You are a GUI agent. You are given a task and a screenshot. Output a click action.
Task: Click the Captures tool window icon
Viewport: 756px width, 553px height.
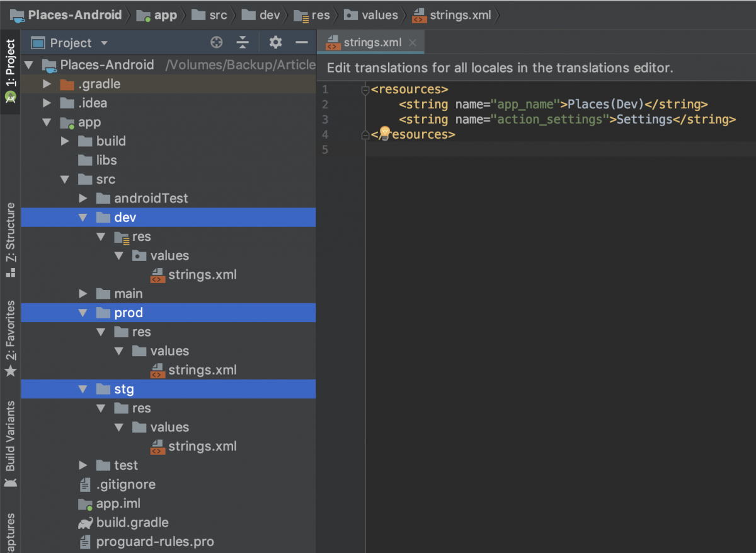point(10,533)
